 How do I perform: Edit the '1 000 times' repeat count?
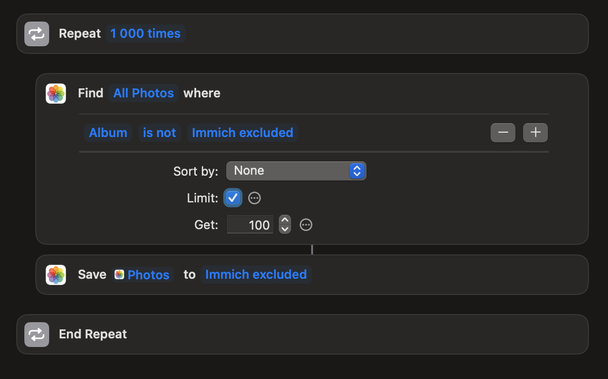(x=145, y=33)
